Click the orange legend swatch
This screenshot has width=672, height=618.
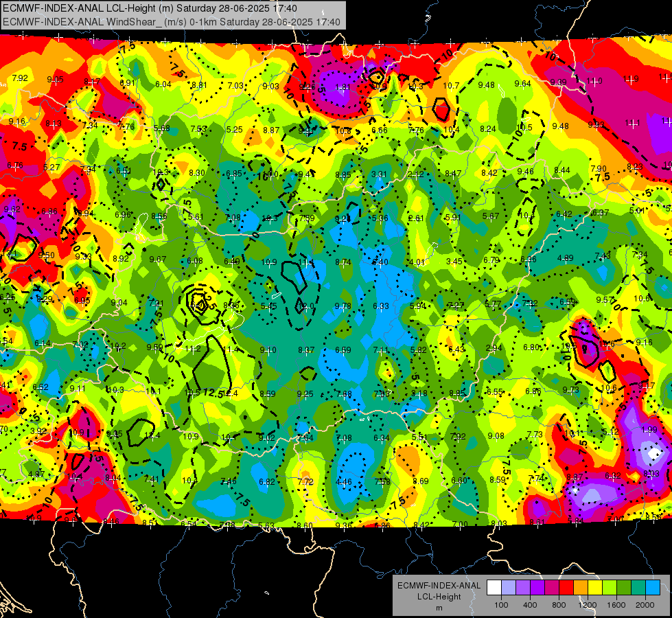tap(581, 588)
